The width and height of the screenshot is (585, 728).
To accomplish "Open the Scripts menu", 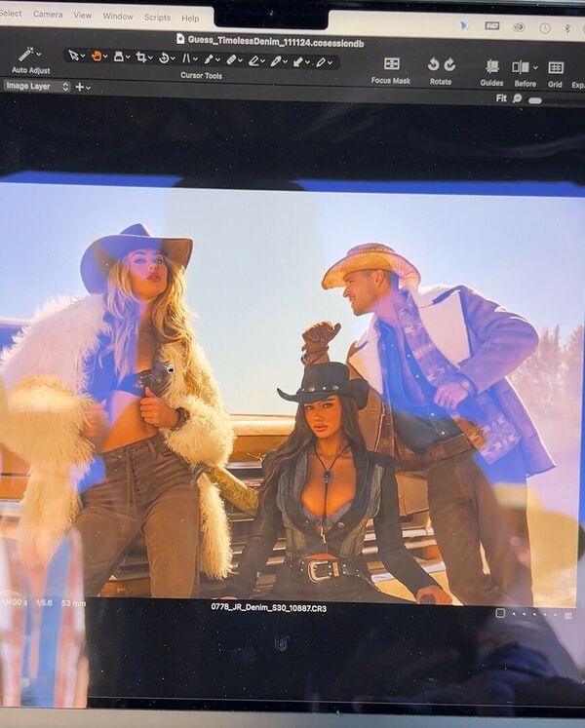I will coord(157,18).
